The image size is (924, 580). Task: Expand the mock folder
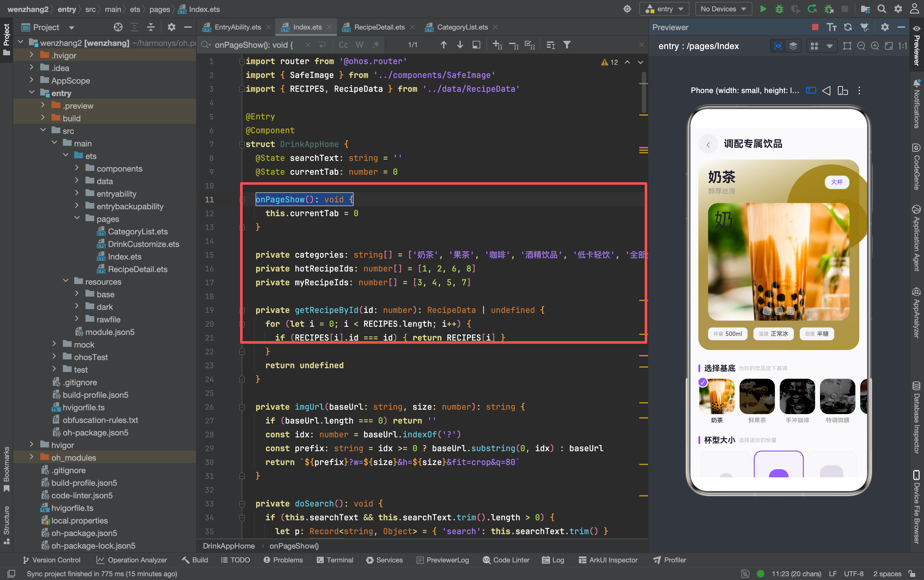(54, 344)
